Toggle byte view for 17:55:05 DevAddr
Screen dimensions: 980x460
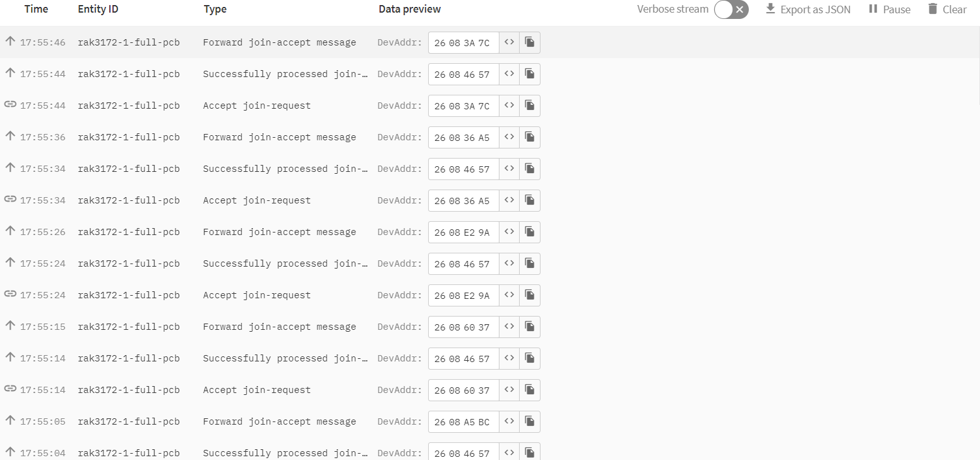coord(509,421)
